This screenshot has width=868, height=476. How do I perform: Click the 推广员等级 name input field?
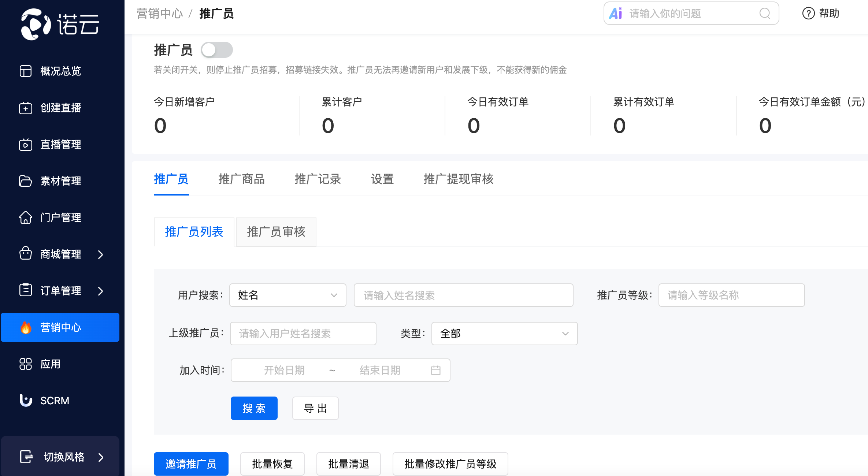click(x=731, y=295)
